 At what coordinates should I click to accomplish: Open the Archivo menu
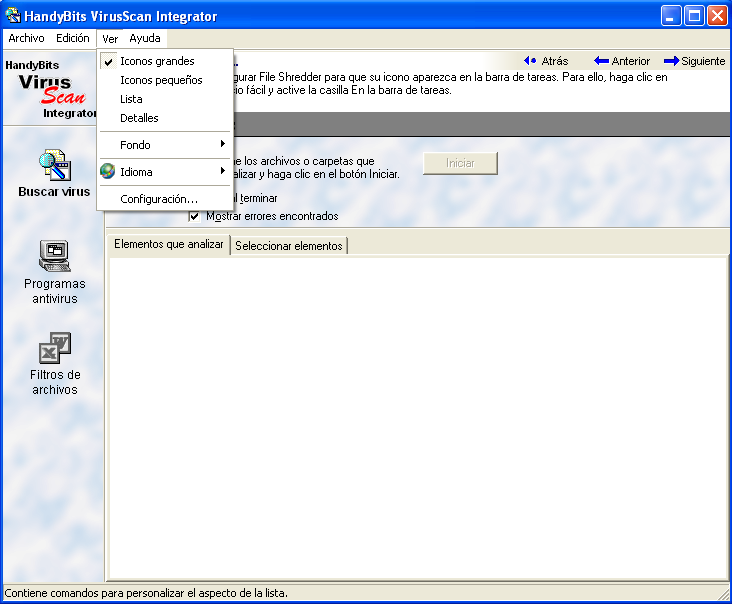[x=26, y=38]
